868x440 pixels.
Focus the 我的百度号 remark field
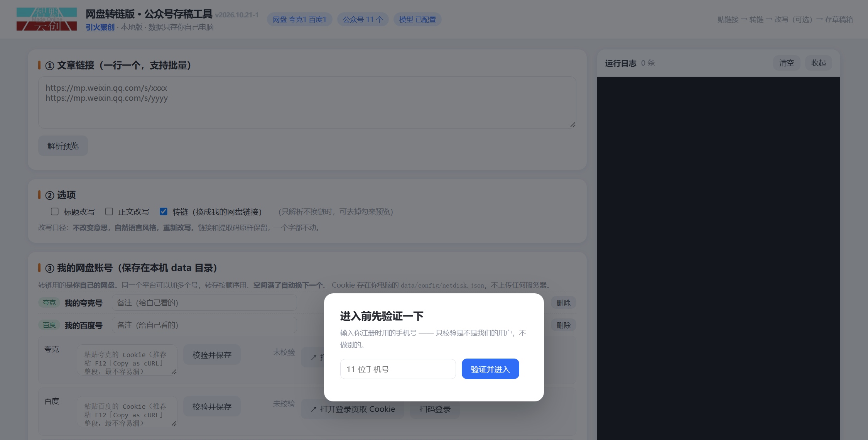[204, 325]
